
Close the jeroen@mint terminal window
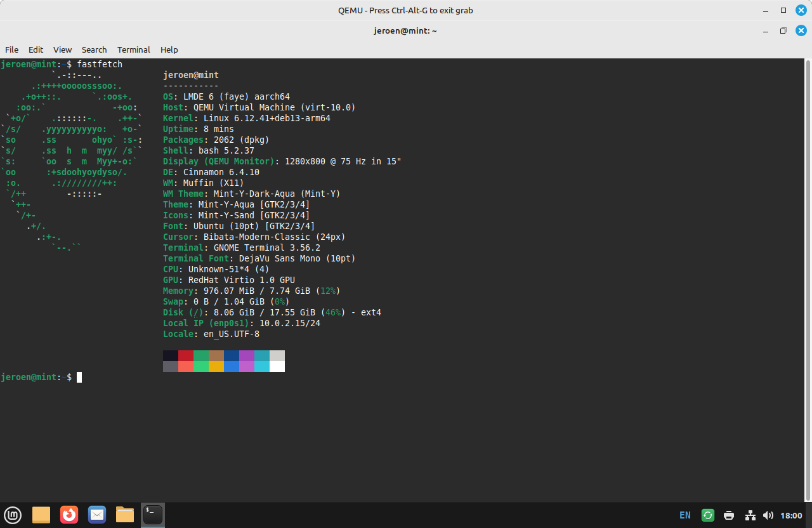pyautogui.click(x=801, y=30)
